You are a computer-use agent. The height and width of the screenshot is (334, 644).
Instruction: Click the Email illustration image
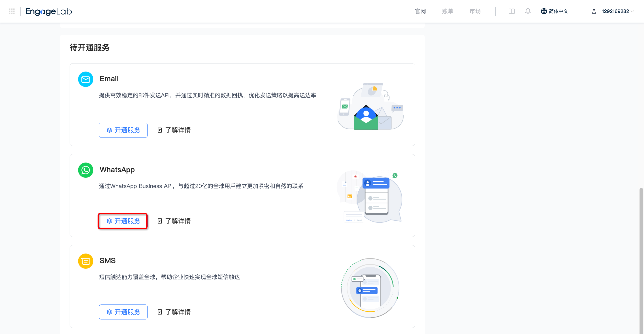click(371, 106)
